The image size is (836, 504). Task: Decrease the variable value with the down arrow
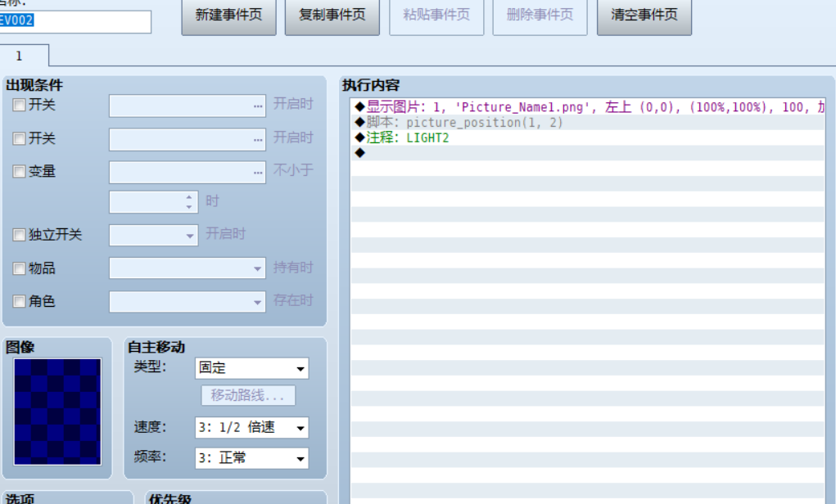click(189, 207)
